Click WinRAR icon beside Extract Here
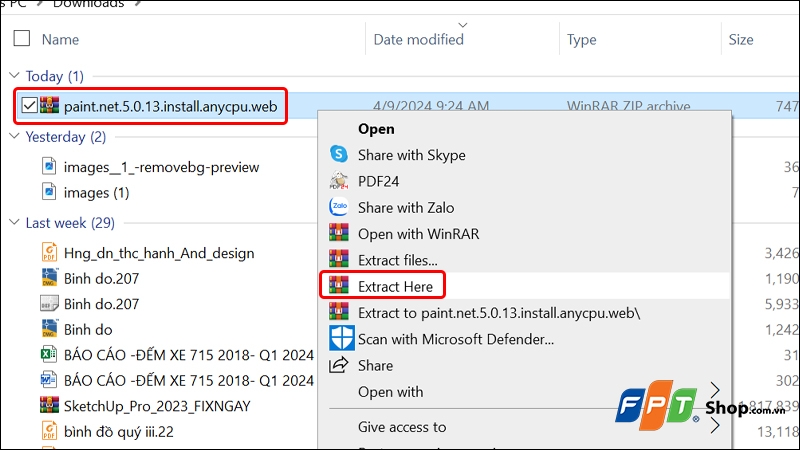 [339, 286]
